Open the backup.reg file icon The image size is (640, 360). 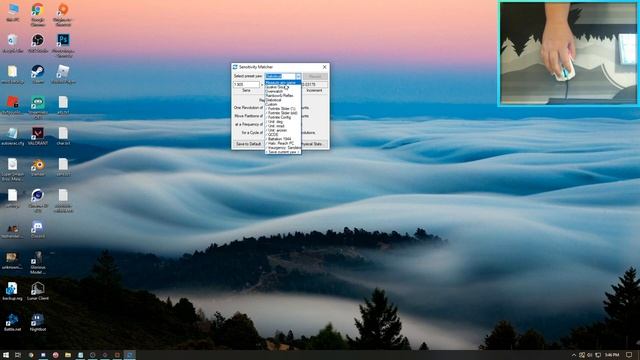(x=12, y=291)
